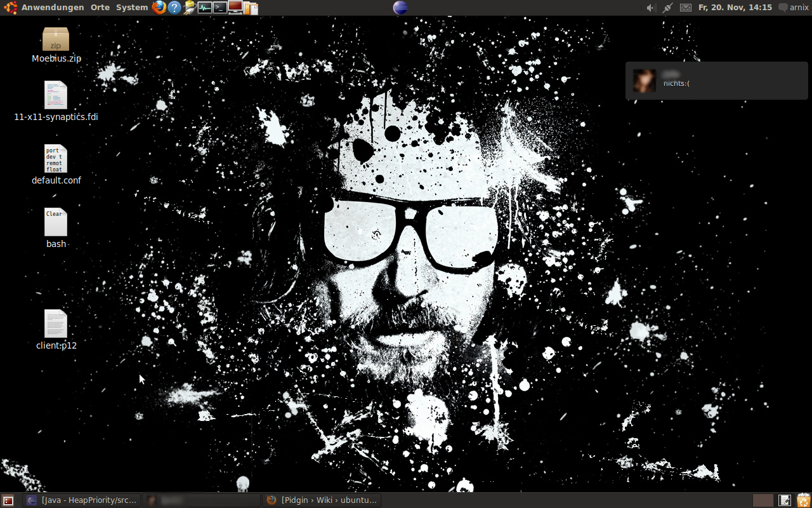
Task: Open the volume speaker control
Action: (x=650, y=8)
